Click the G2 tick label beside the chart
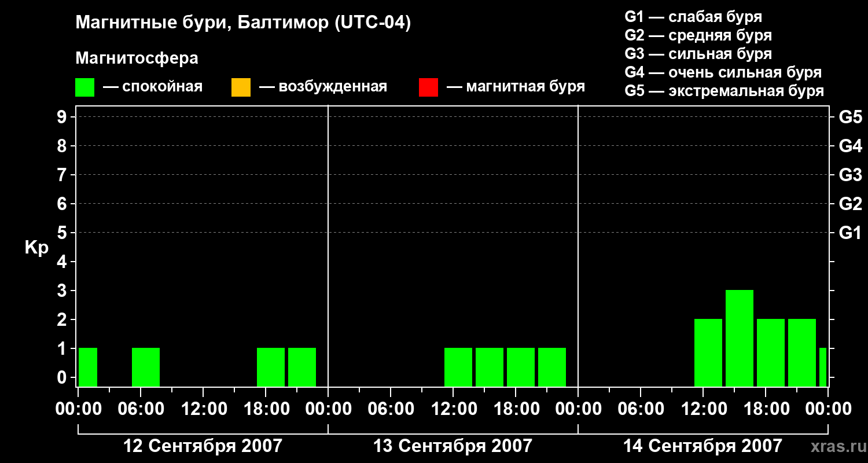Viewport: 868px width, 463px height. 851,204
